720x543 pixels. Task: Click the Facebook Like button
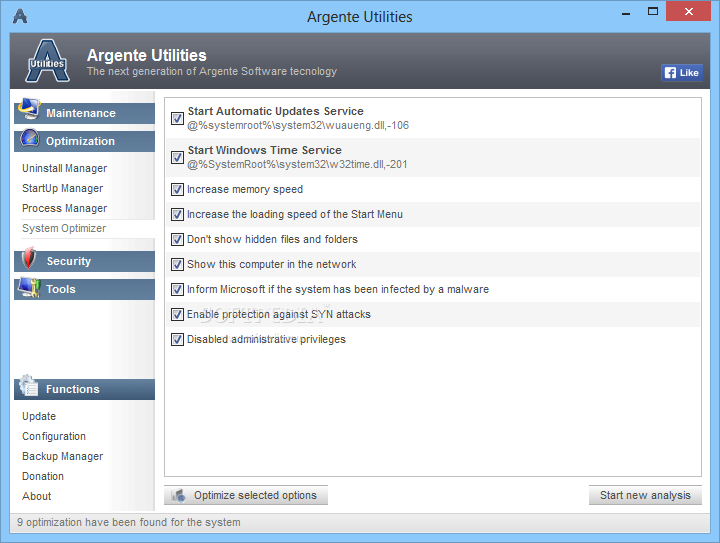[682, 73]
